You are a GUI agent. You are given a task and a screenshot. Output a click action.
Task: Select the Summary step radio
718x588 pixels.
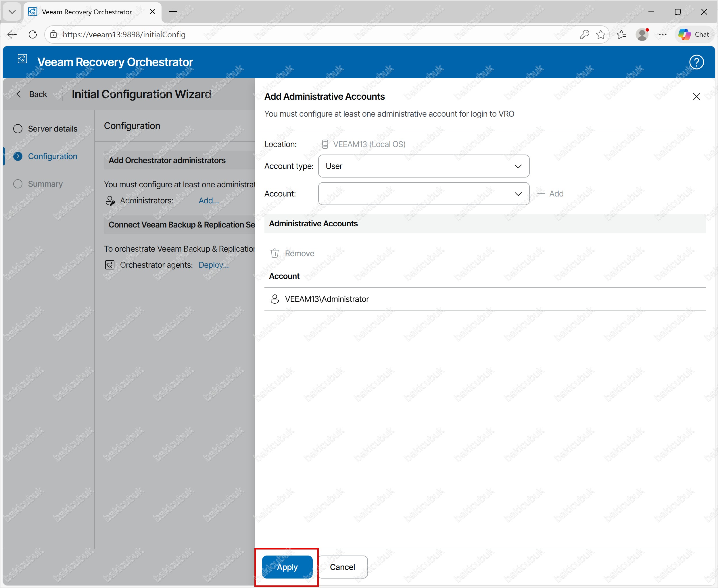point(18,184)
